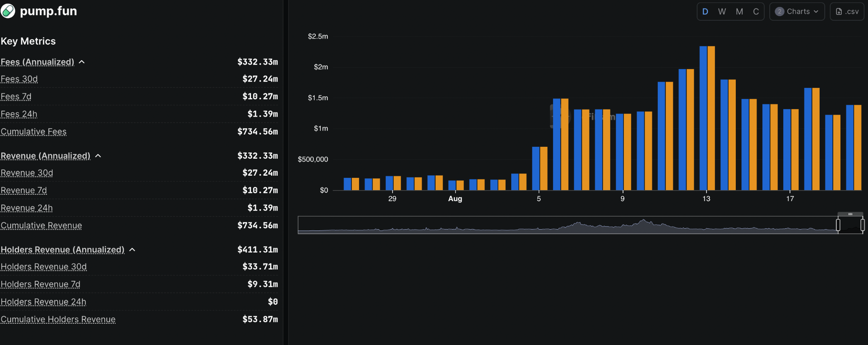The height and width of the screenshot is (345, 868).
Task: Click the Fees (Annualized) label
Action: pos(37,62)
